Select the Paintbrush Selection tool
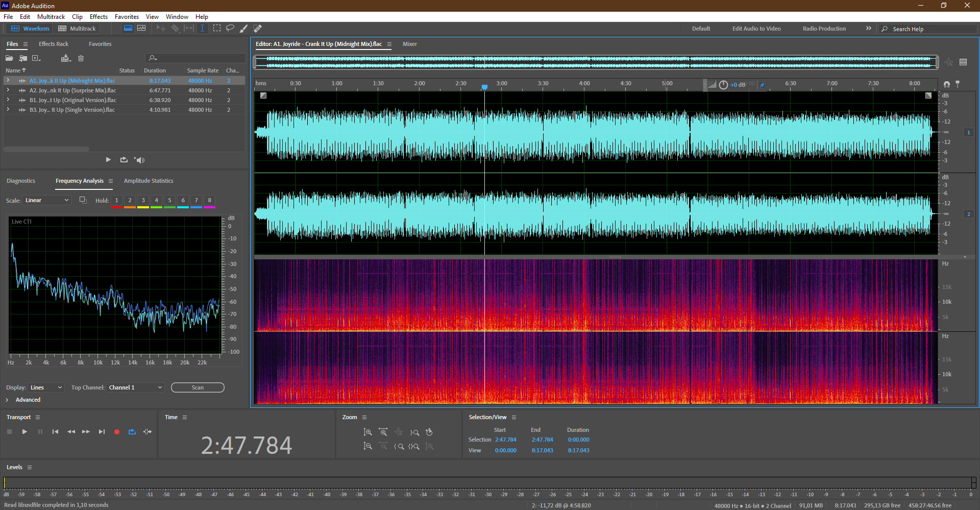This screenshot has height=510, width=980. [x=244, y=29]
